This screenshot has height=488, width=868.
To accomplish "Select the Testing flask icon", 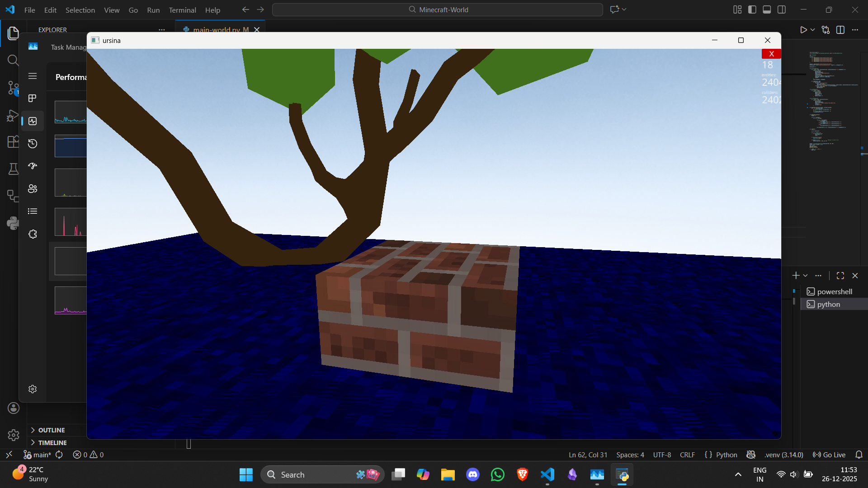I will click(13, 169).
